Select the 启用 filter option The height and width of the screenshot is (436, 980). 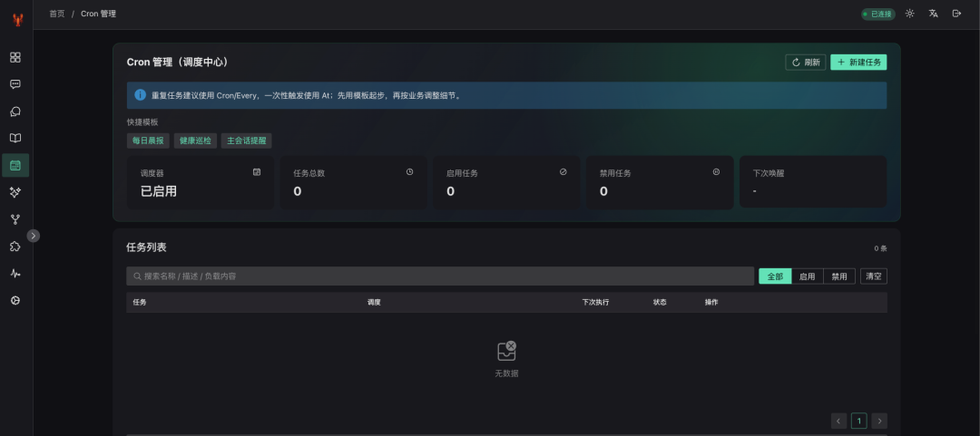[808, 276]
